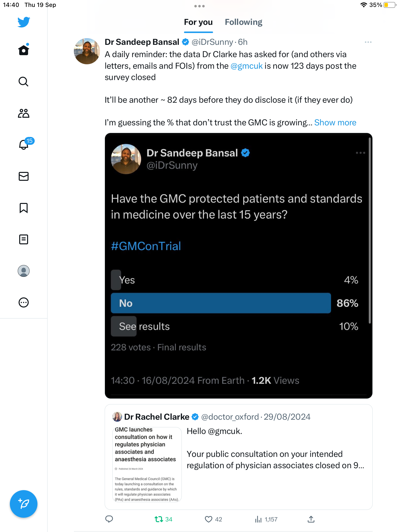This screenshot has height=532, width=399.
Task: Open Notifications bell with 15 badge
Action: point(24,145)
